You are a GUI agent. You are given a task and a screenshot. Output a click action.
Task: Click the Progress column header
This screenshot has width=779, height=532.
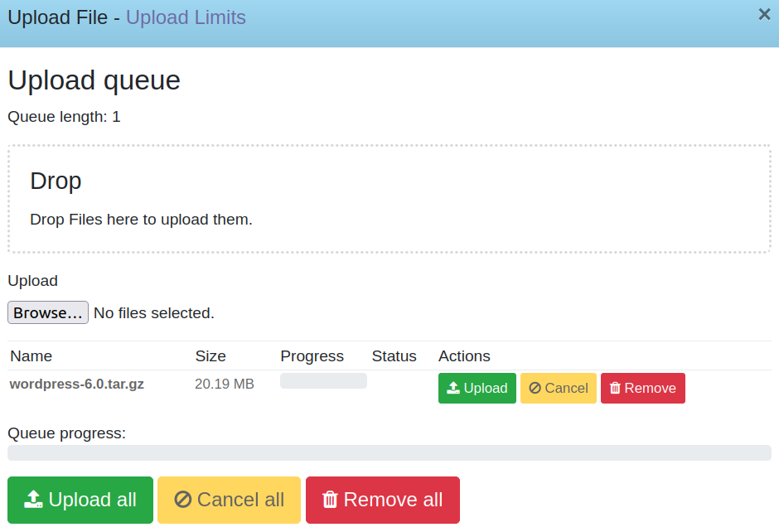(x=312, y=356)
